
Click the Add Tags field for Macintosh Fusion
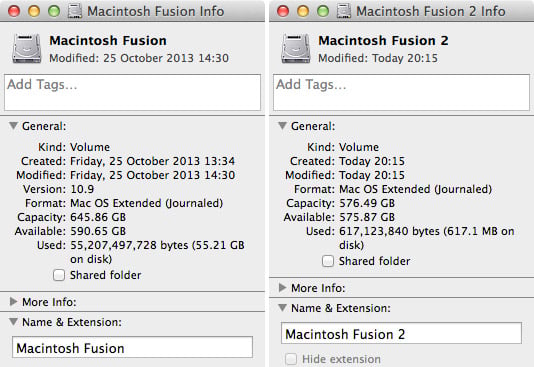point(132,92)
